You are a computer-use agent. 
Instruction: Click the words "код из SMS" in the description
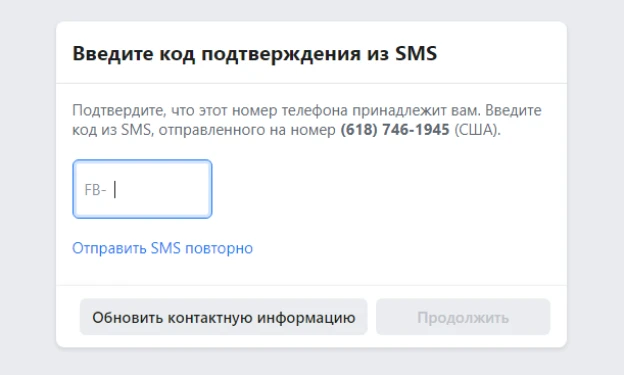(x=111, y=130)
